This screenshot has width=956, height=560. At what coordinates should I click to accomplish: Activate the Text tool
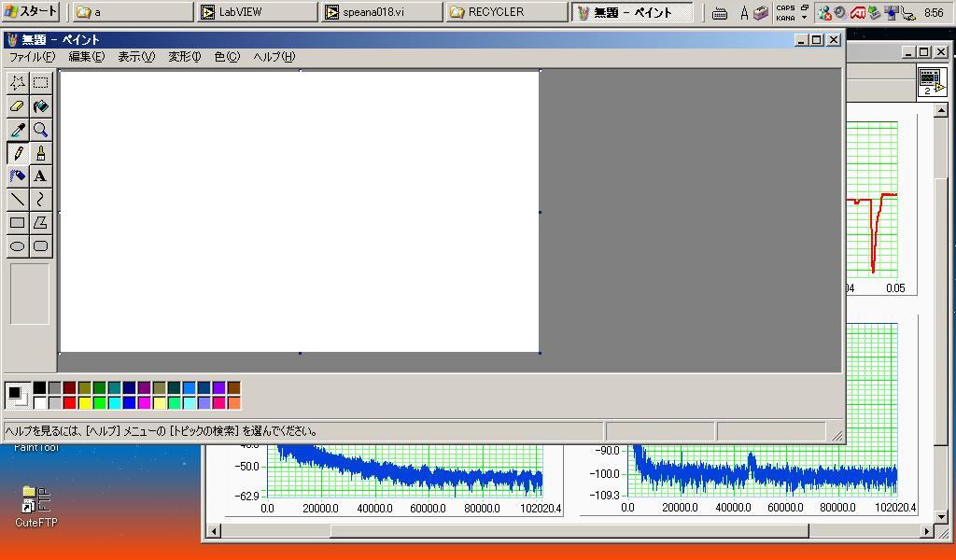40,176
